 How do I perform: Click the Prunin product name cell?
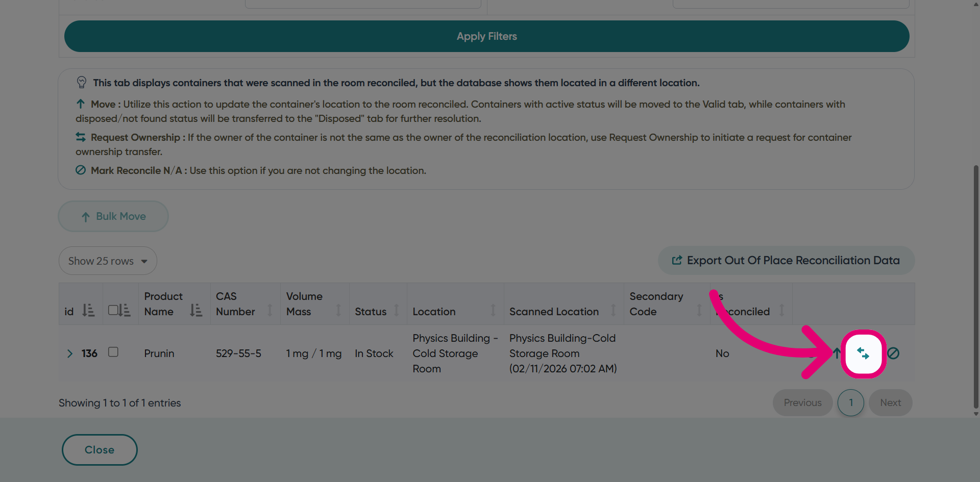[159, 353]
